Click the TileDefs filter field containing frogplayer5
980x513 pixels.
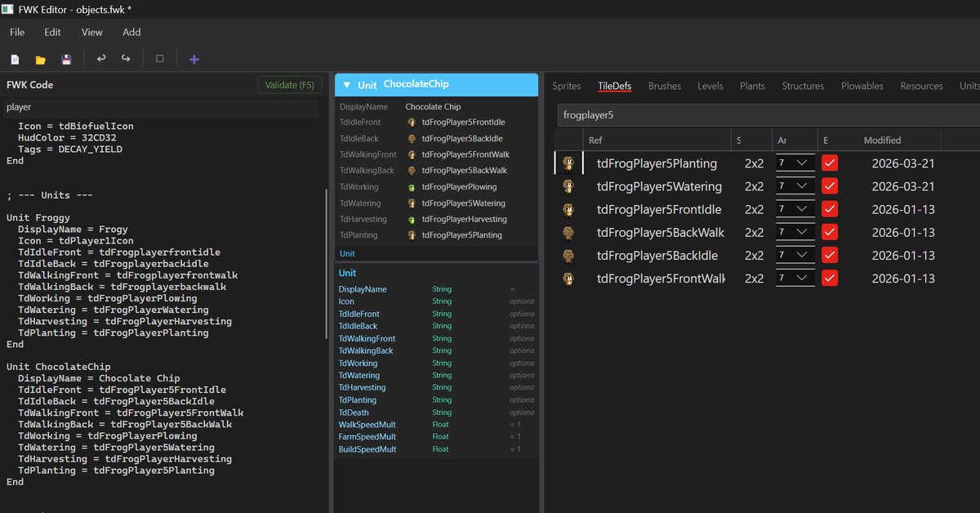coord(768,115)
